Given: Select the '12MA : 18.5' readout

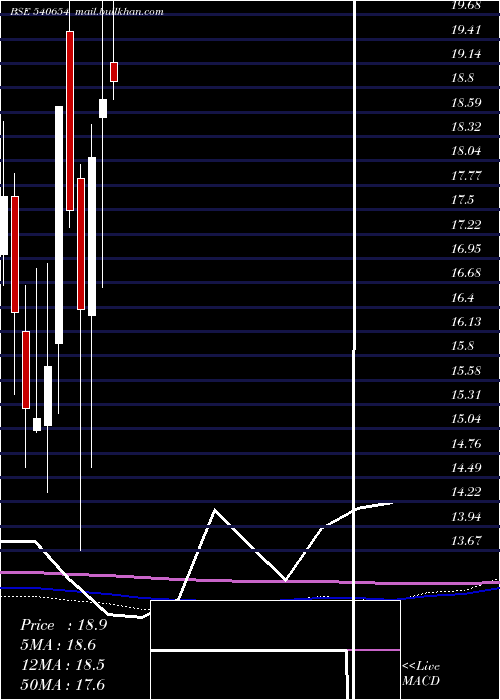Looking at the screenshot, I should point(63,664).
